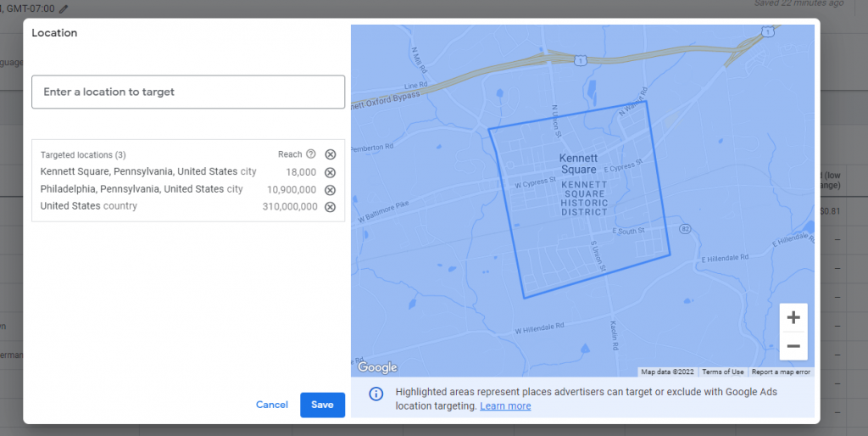The width and height of the screenshot is (868, 436).
Task: Click the W Hillendale Rd road label
Action: click(539, 328)
